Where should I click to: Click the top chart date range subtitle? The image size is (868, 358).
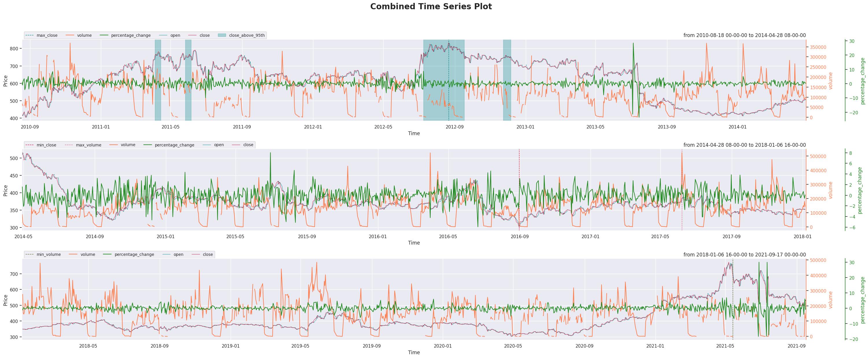click(x=744, y=35)
